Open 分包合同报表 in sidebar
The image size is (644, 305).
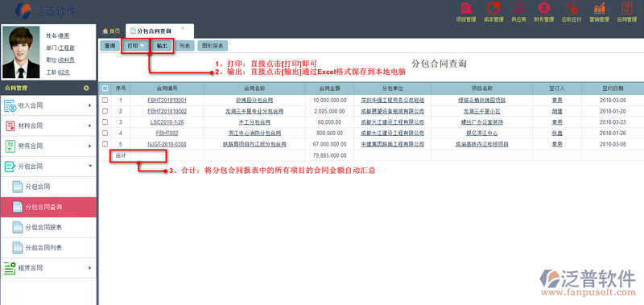point(43,228)
